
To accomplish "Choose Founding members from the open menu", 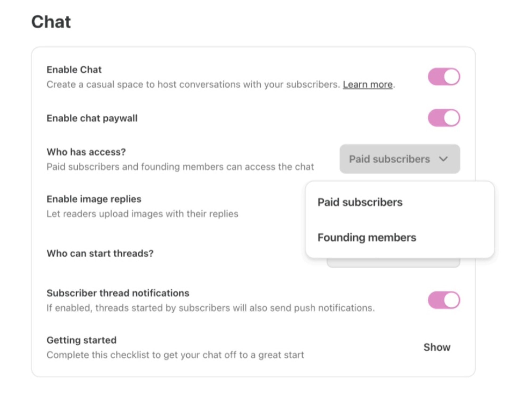I will pos(367,237).
